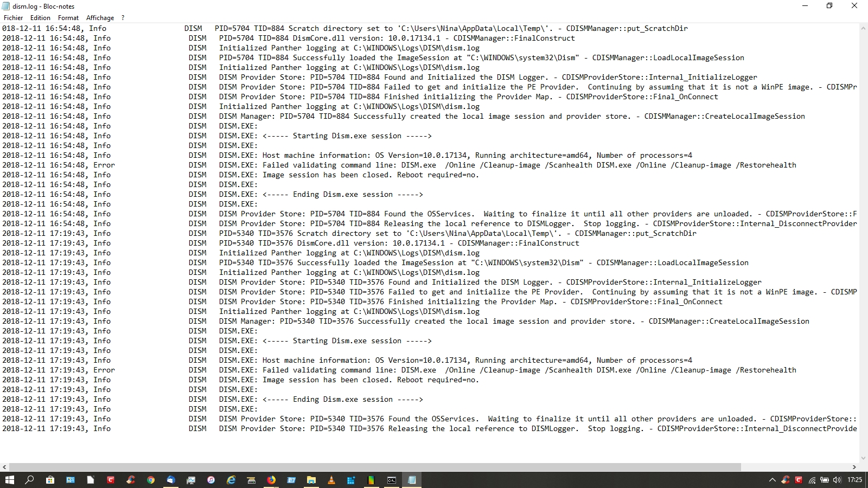Open Internet Explorer from the taskbar
Screen dimensions: 868x488
pyautogui.click(x=231, y=480)
